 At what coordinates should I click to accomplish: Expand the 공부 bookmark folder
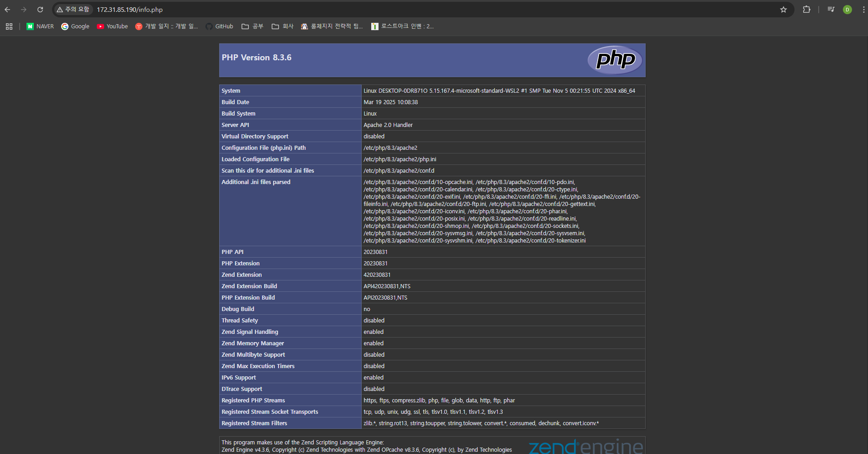click(x=253, y=26)
